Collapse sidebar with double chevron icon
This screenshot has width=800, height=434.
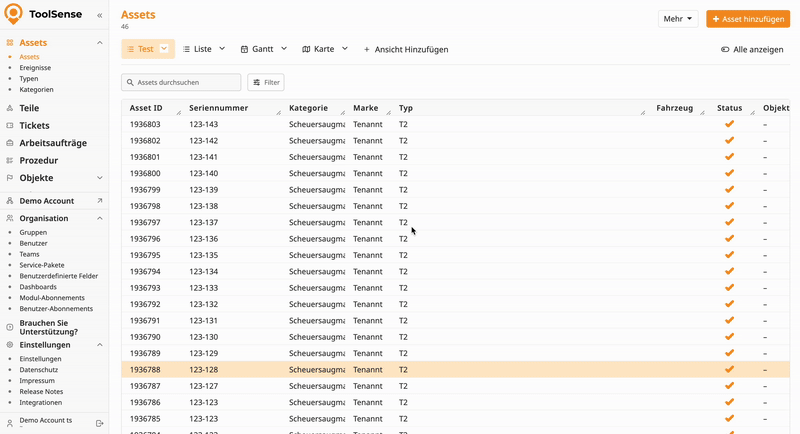99,16
